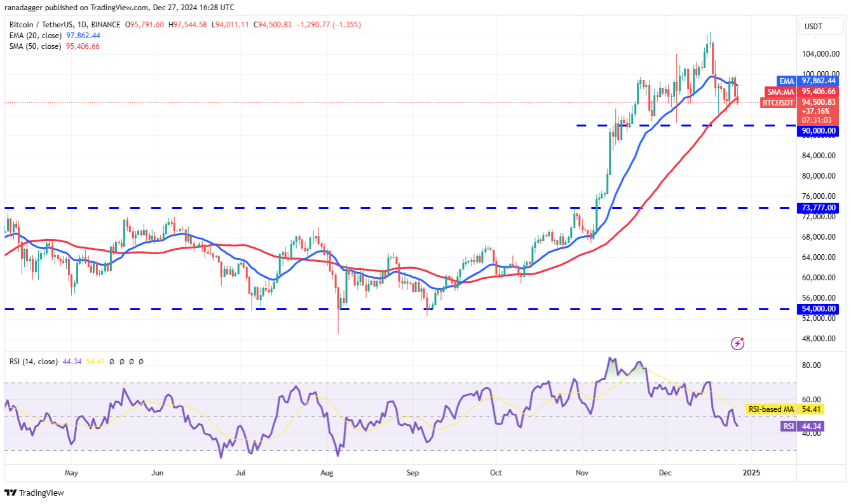Screen dimensions: 851x504
Task: Click the blue EMA tag on price axis
Action: [787, 81]
